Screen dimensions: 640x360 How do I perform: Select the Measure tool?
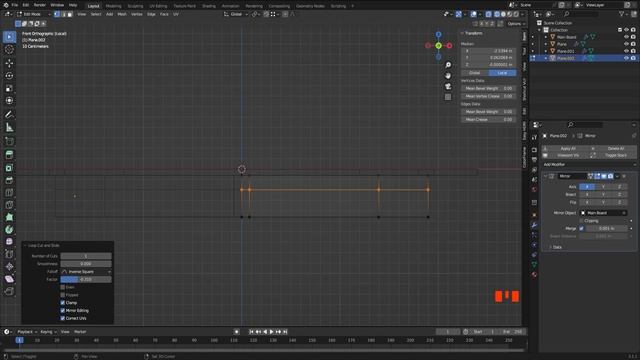(x=9, y=127)
